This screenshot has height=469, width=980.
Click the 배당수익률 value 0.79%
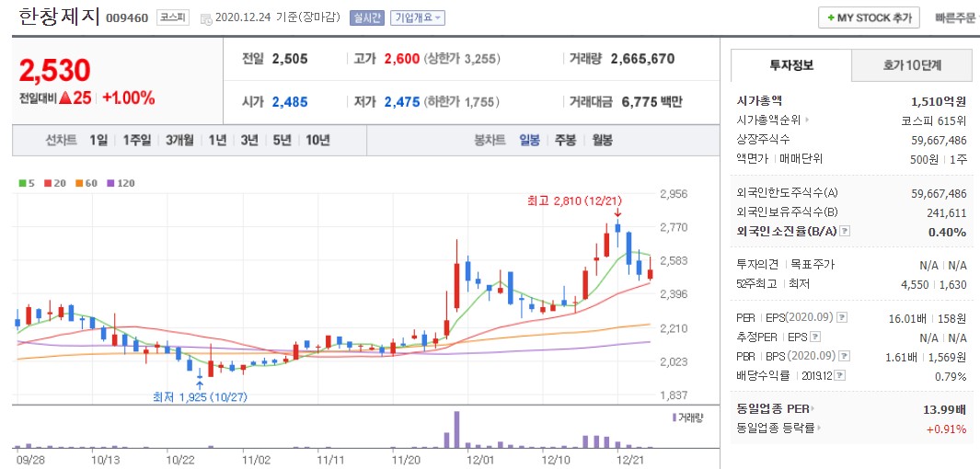coord(951,376)
